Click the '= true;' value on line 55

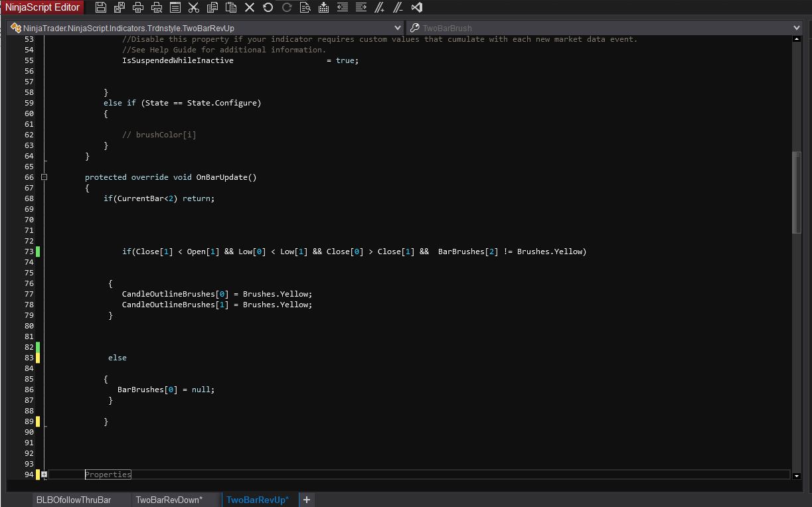tap(343, 60)
